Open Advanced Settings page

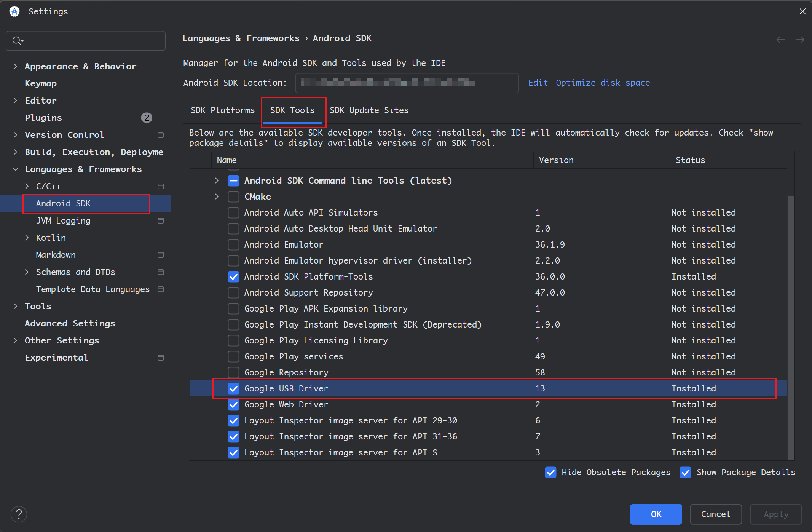(70, 323)
